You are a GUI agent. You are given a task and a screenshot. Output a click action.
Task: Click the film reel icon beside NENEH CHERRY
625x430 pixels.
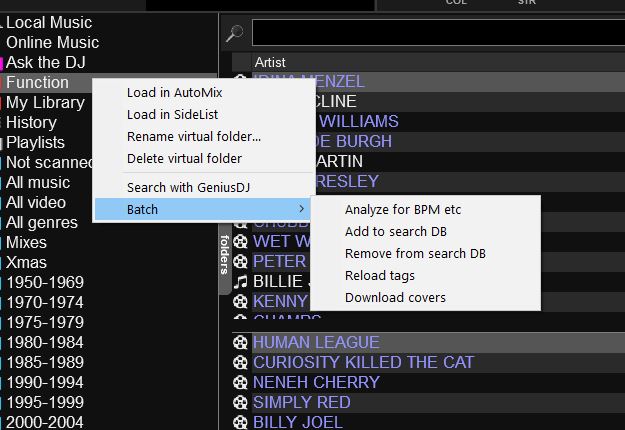pos(240,382)
